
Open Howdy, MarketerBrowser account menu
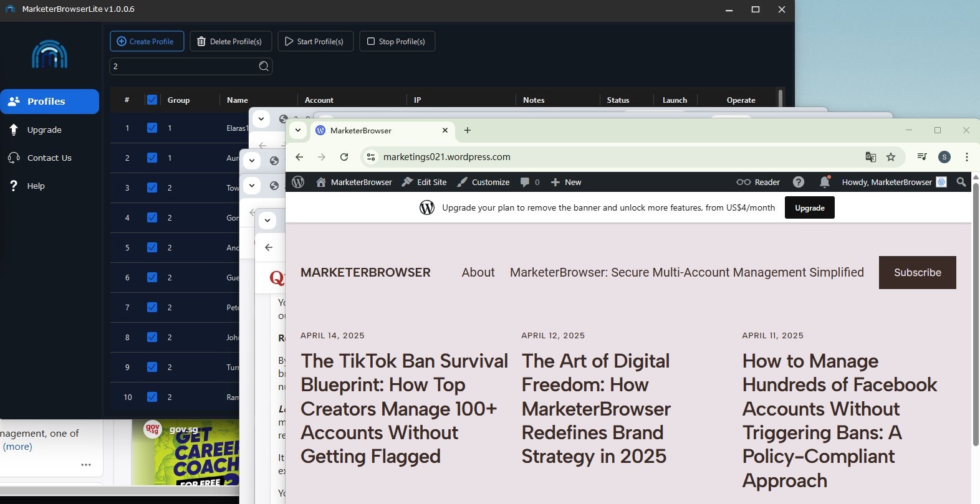[894, 182]
